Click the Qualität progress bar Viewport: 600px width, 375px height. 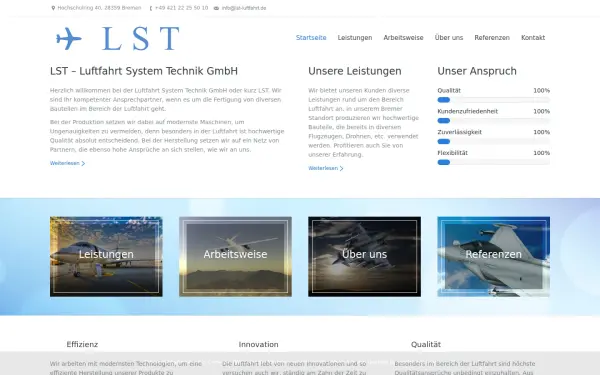point(494,100)
